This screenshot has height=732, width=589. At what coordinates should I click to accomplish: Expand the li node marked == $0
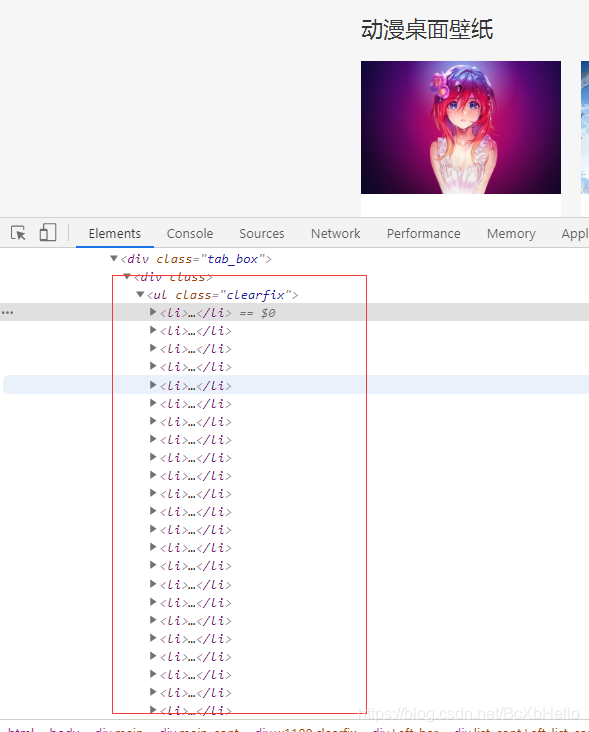tap(153, 312)
